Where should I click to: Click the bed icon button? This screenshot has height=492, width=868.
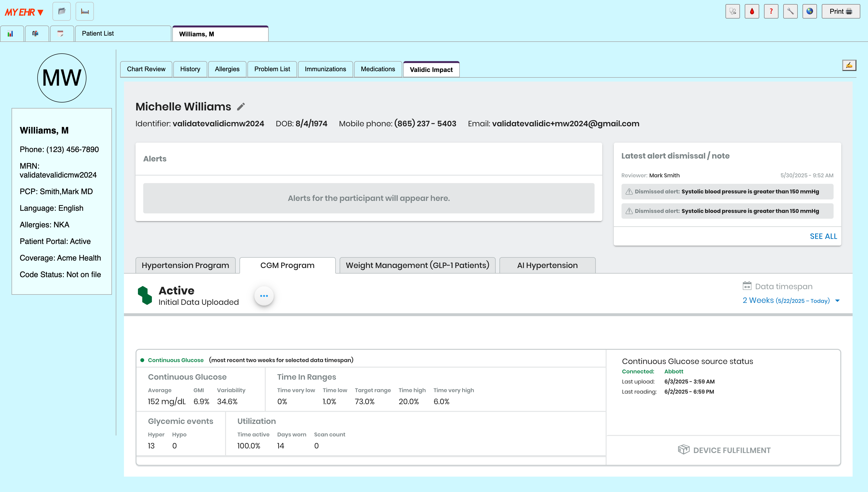pyautogui.click(x=85, y=12)
